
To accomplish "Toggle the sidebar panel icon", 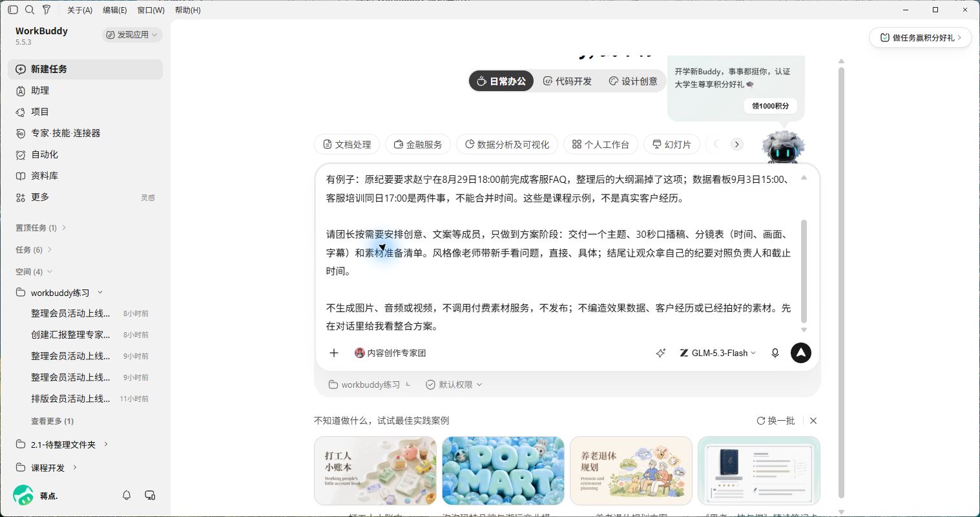I will tap(13, 10).
